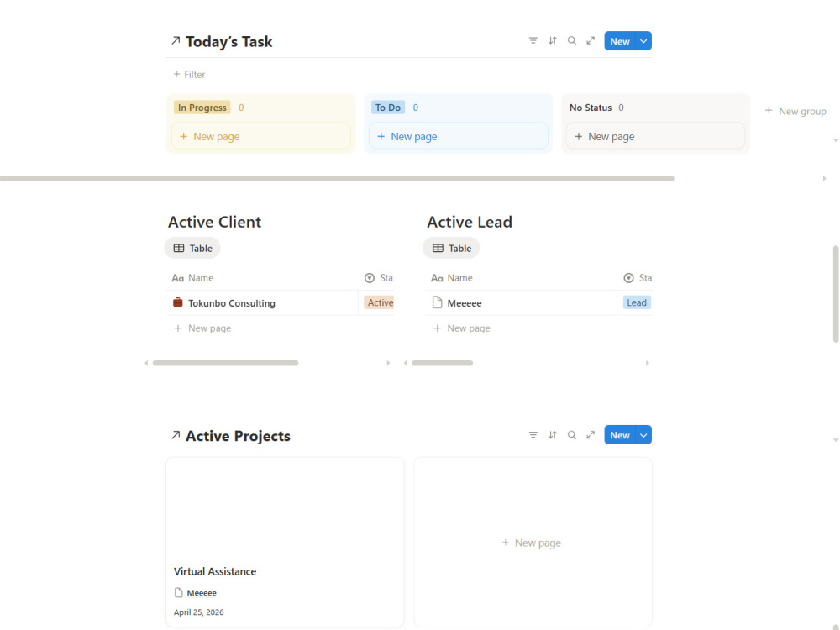Click Meeeee relation on Virtual Assistance card
Image resolution: width=840 pixels, height=630 pixels.
click(196, 592)
